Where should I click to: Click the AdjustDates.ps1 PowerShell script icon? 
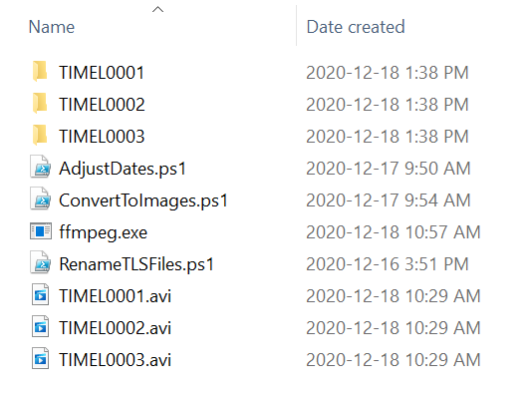point(41,167)
